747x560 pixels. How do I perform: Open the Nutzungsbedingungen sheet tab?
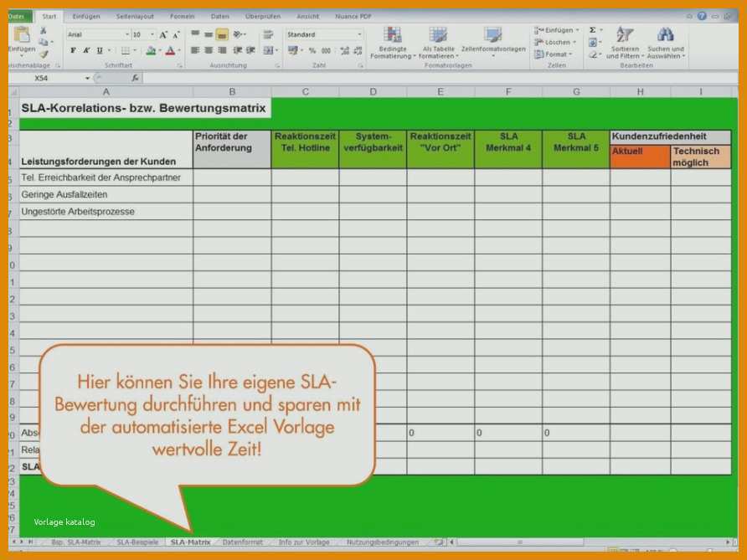[383, 542]
